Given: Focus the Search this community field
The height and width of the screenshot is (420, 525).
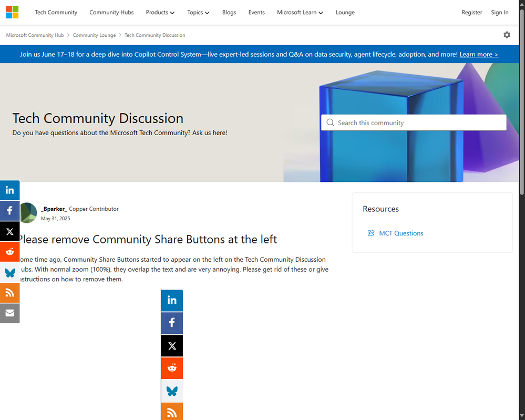Looking at the screenshot, I should click(414, 122).
